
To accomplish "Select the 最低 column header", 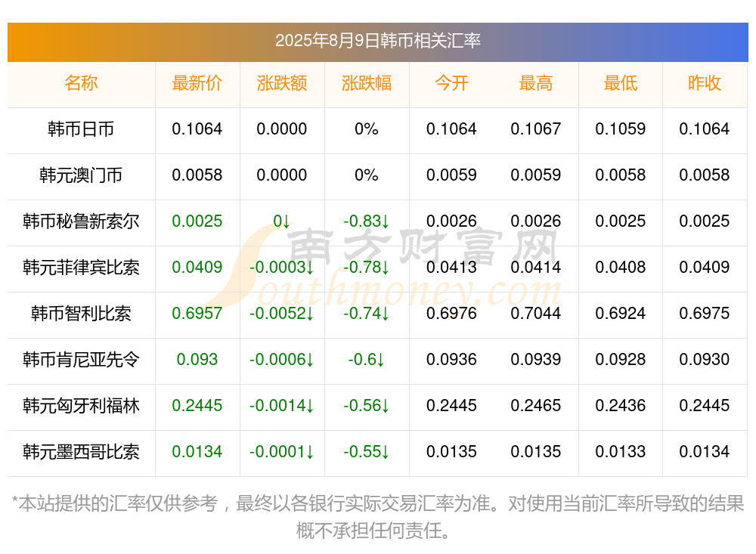I will (x=621, y=83).
